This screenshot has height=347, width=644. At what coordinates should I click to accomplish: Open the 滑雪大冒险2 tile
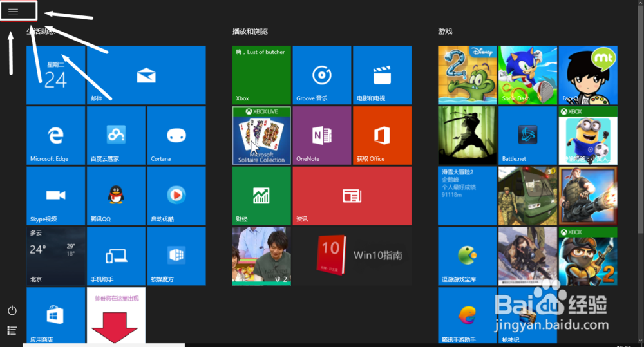pos(468,196)
